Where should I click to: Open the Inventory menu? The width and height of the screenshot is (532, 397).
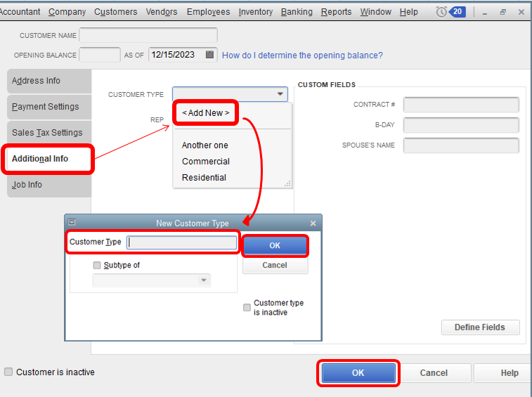click(256, 12)
